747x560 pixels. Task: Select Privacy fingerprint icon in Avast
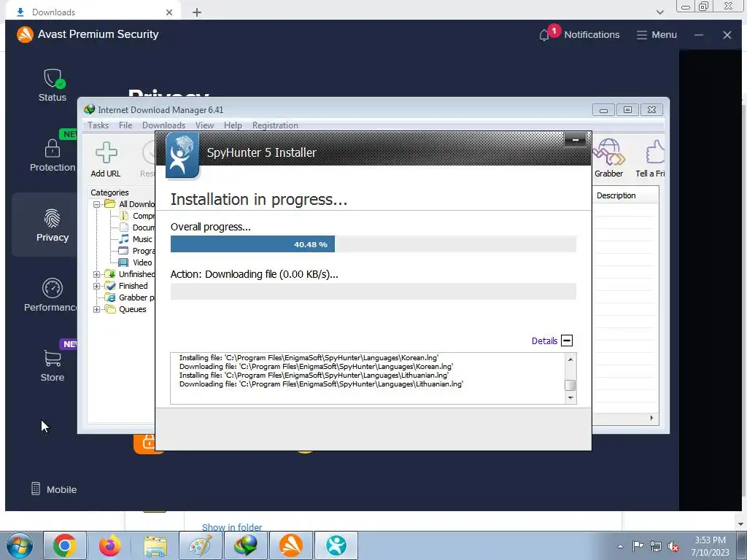pyautogui.click(x=53, y=219)
